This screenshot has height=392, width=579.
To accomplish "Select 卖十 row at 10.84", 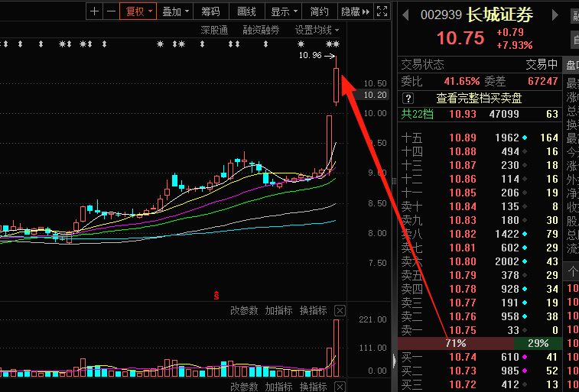I will pos(480,206).
